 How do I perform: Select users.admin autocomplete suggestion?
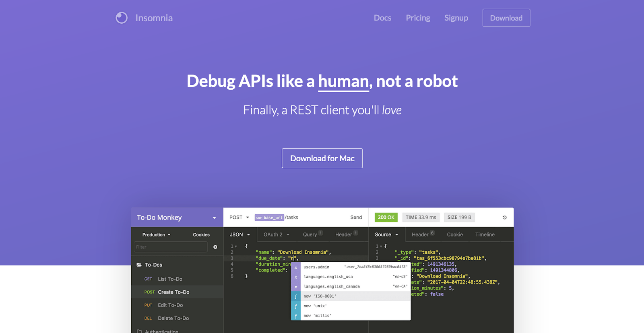351,267
